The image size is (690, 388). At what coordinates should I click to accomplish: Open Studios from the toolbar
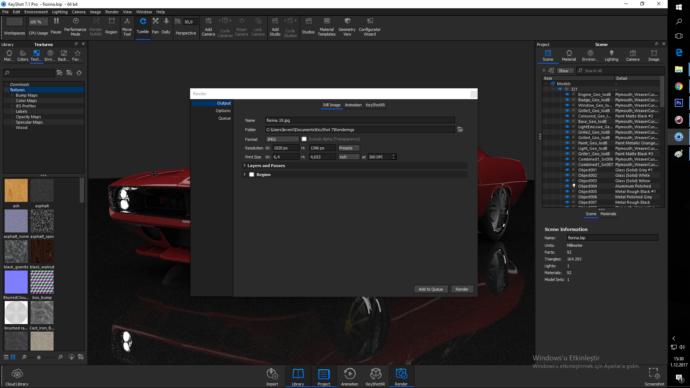tap(308, 26)
